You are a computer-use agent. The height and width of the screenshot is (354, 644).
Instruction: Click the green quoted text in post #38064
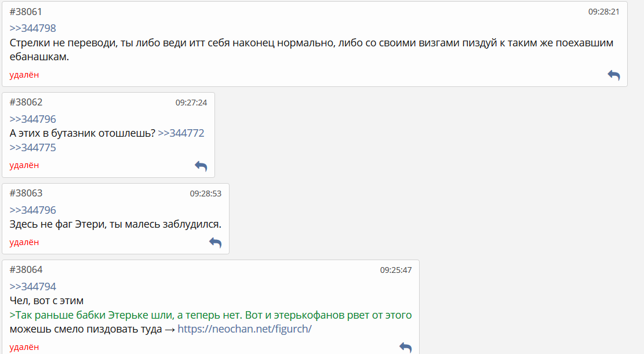(x=211, y=315)
